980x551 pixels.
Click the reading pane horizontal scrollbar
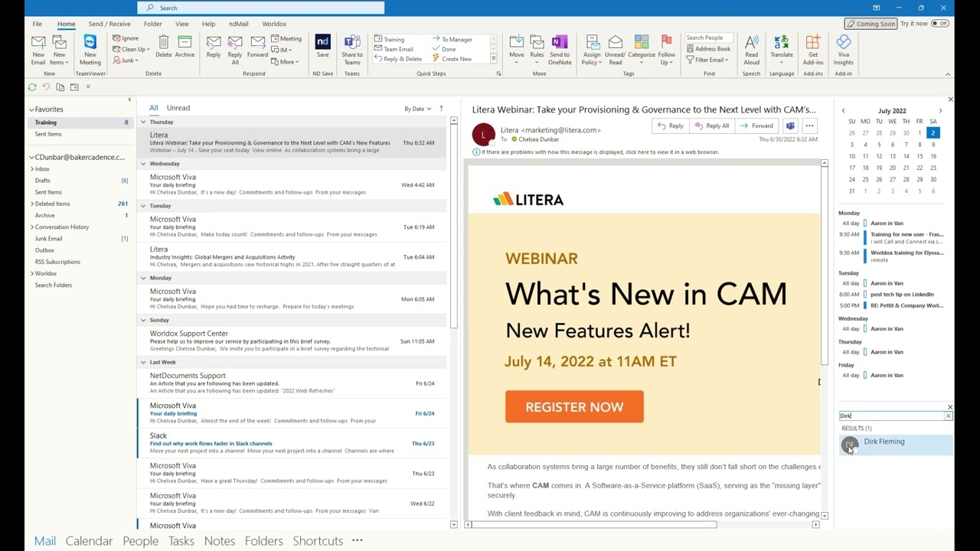593,525
